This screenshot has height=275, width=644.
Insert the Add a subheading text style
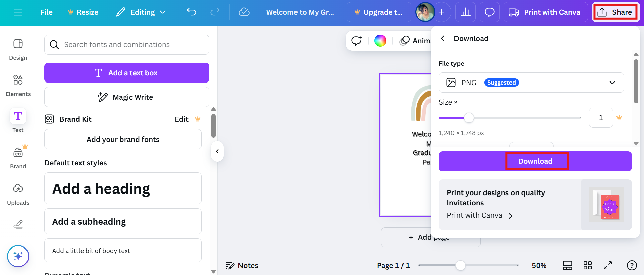pos(123,221)
